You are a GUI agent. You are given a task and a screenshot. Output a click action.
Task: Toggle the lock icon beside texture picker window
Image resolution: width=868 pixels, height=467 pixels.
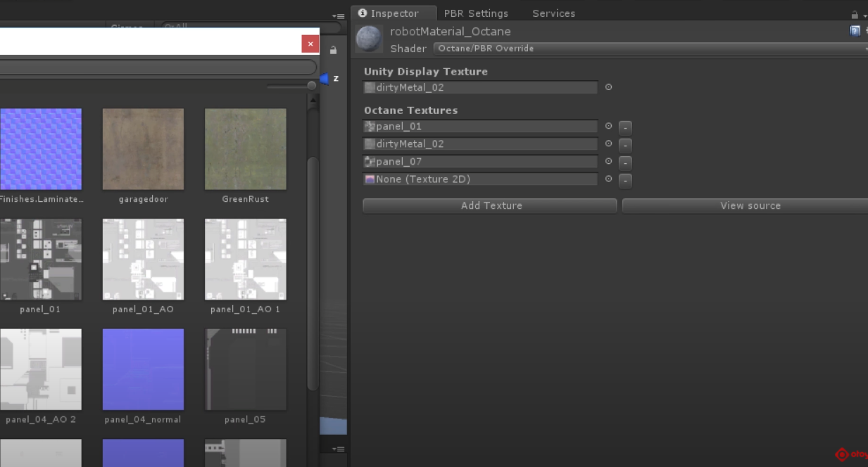(x=333, y=50)
